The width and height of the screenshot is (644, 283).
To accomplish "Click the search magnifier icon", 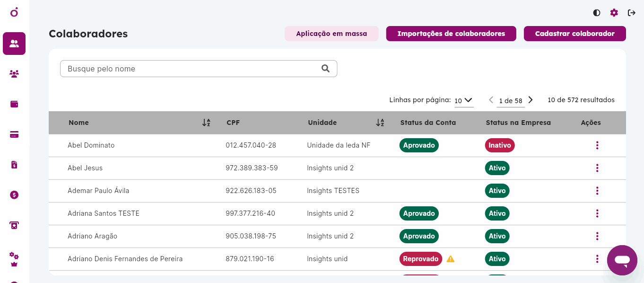I will pyautogui.click(x=325, y=68).
